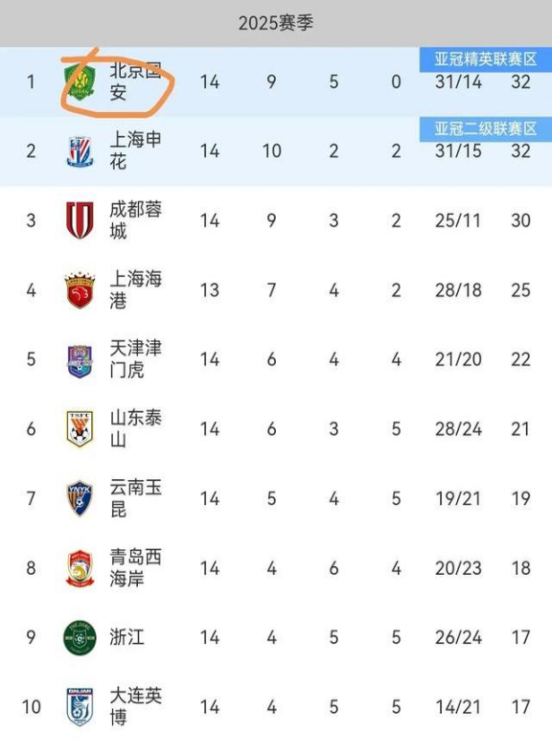Screen dimensions: 552x756
Task: Select the 成都蓉城 team name
Action: click(135, 220)
